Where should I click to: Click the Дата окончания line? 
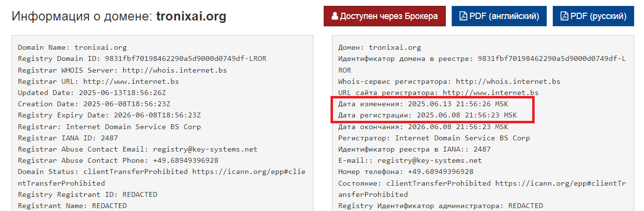(423, 127)
